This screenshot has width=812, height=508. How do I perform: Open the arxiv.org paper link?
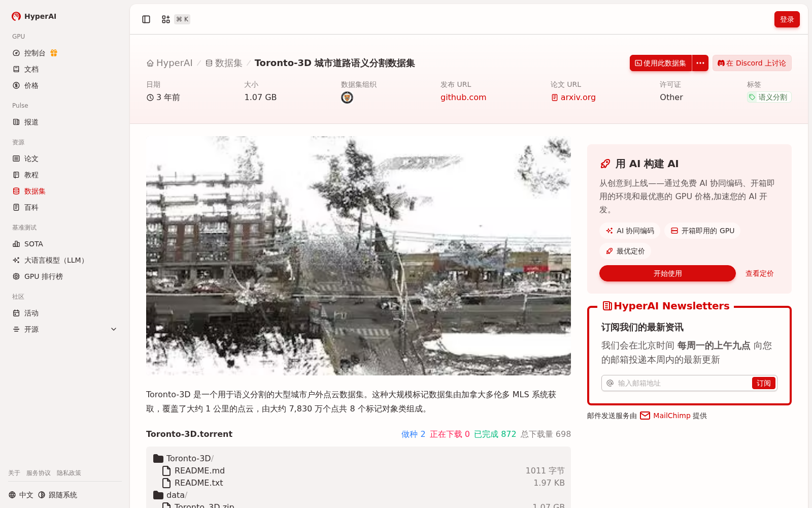pos(573,97)
